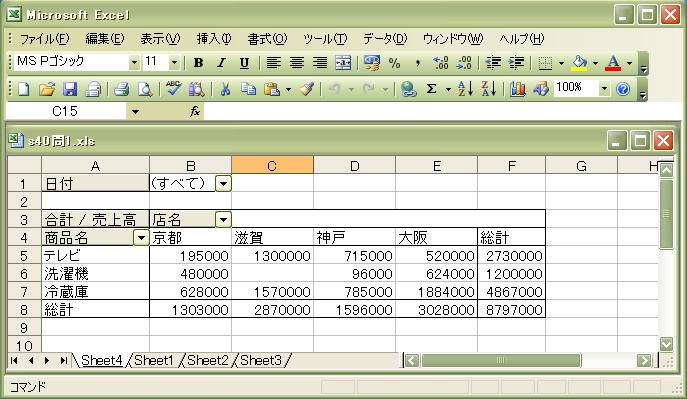Open a file with folder icon
Screen dimensions: 687x399
46,89
